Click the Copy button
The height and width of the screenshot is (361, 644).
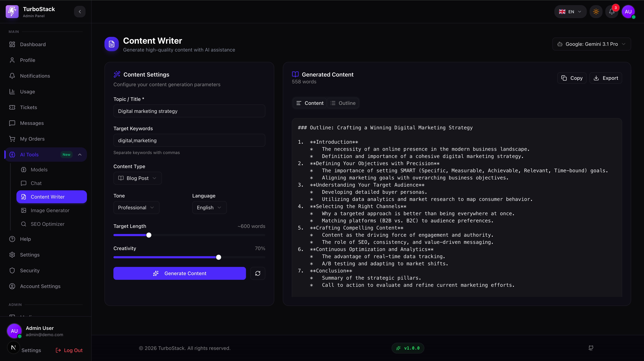[572, 78]
